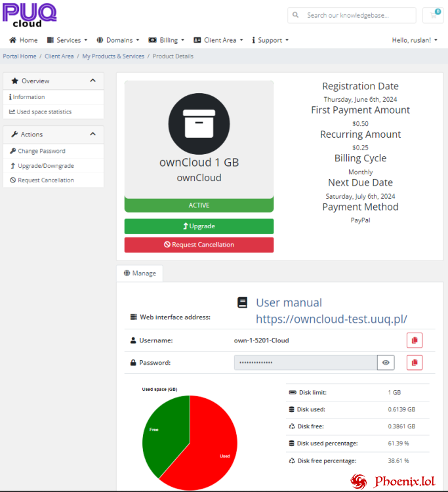Click the lock icon beside Password
448x492 pixels.
(x=133, y=362)
